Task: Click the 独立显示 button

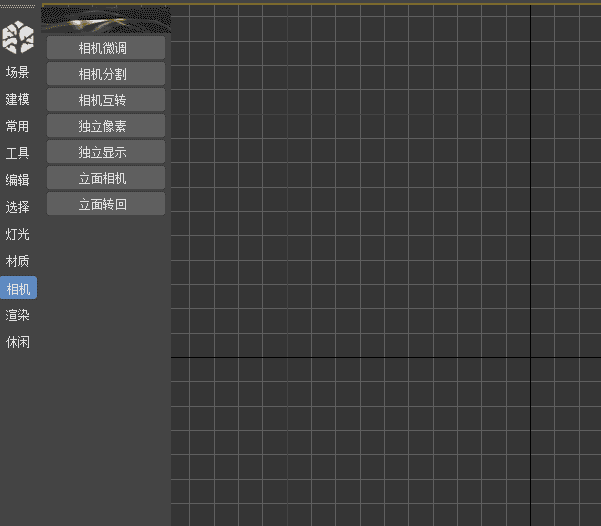Action: click(x=105, y=152)
